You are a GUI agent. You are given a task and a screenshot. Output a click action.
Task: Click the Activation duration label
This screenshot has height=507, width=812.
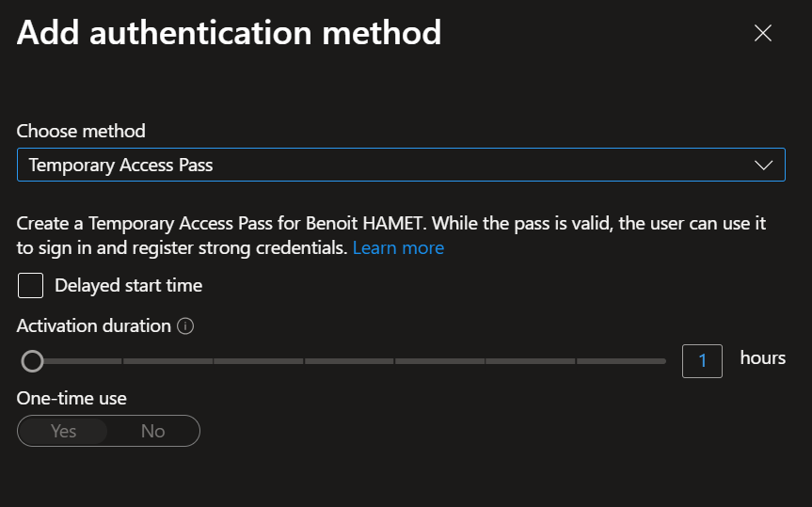(94, 325)
